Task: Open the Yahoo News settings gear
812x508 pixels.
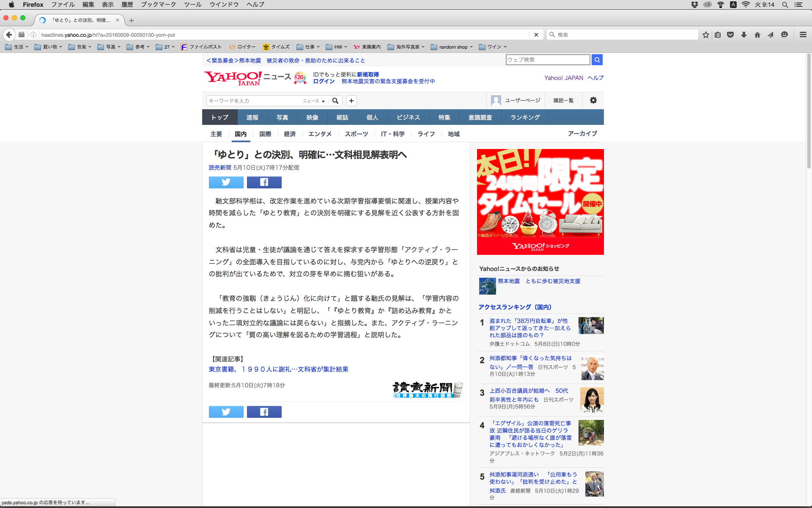Action: [593, 100]
